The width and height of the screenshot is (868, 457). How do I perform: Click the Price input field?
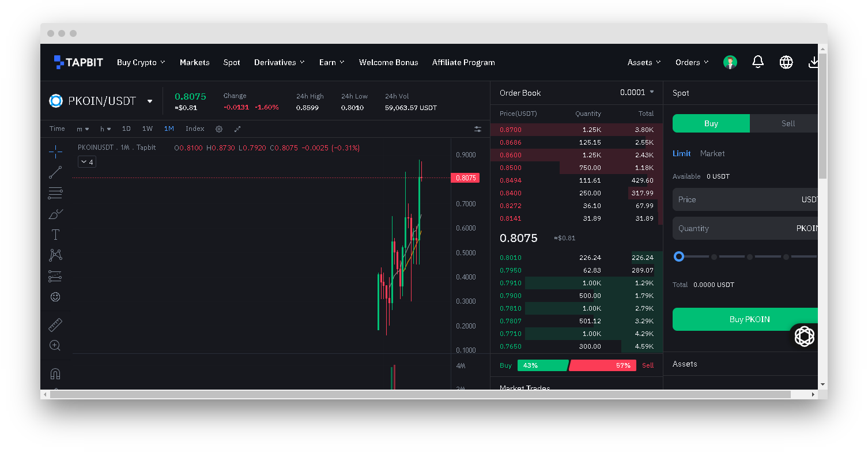point(745,199)
